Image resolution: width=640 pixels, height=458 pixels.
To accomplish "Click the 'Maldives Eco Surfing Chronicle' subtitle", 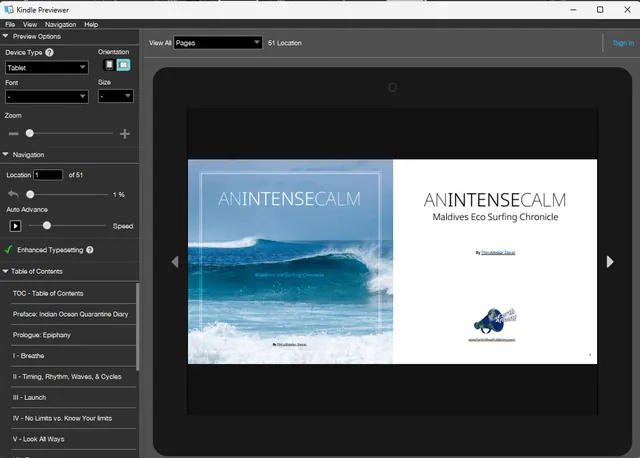I will click(495, 217).
